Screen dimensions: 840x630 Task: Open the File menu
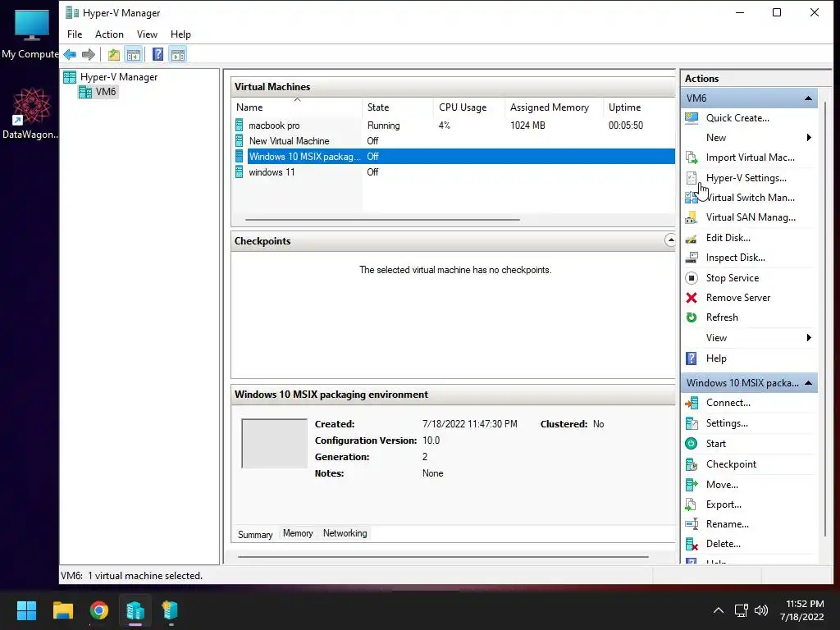pyautogui.click(x=75, y=34)
